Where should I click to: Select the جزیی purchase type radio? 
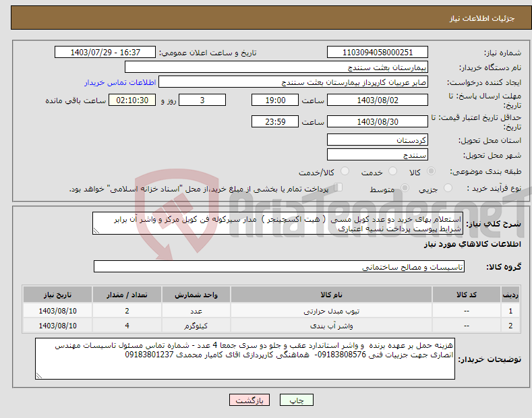coord(448,187)
